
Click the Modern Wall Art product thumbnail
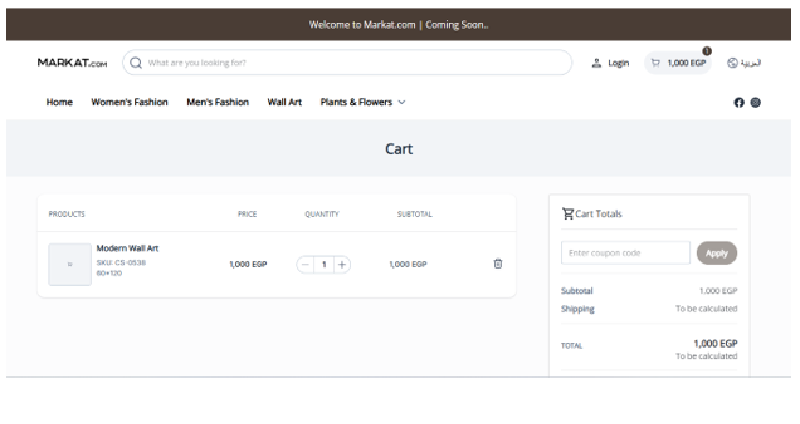click(x=69, y=264)
